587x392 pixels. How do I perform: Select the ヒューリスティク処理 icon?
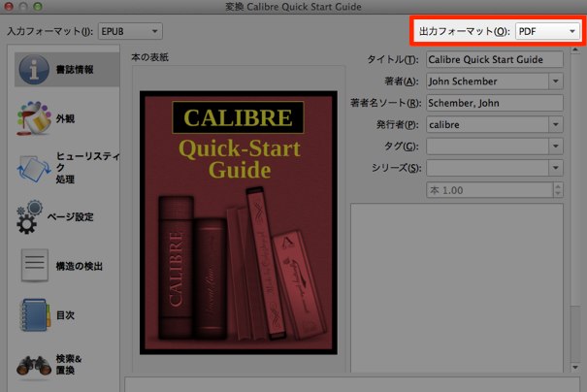coord(34,169)
